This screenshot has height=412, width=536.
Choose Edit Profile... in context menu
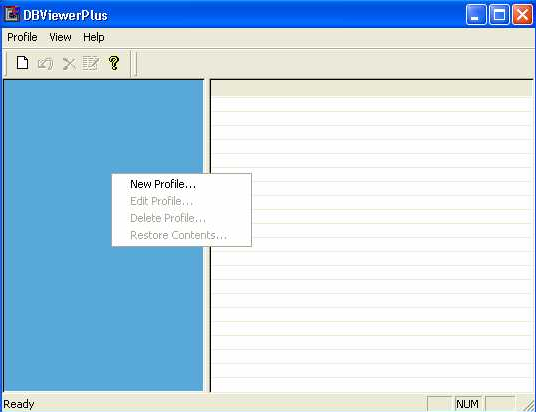(182, 201)
